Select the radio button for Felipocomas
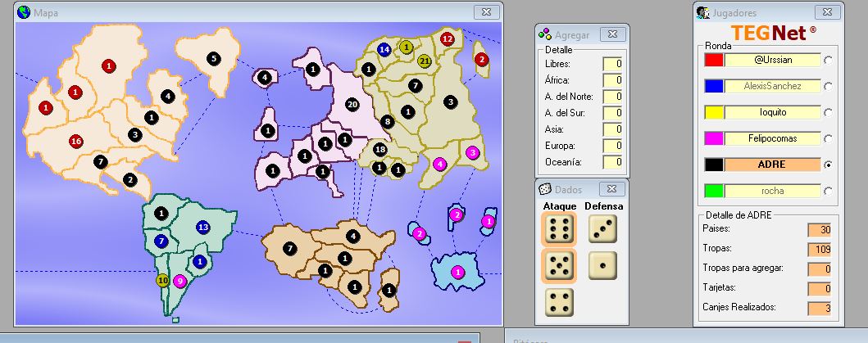Image resolution: width=868 pixels, height=343 pixels. coord(828,138)
